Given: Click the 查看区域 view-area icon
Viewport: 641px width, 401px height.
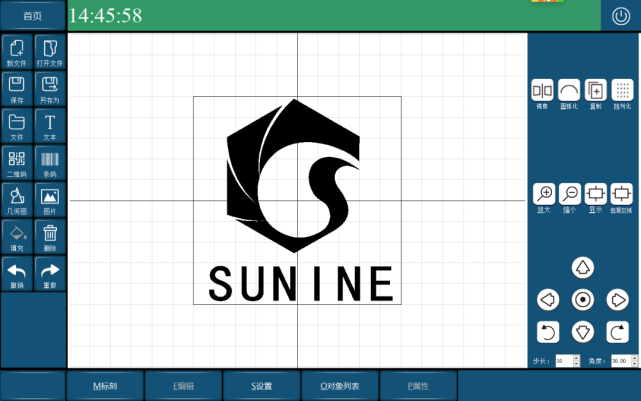Looking at the screenshot, I should [x=621, y=194].
